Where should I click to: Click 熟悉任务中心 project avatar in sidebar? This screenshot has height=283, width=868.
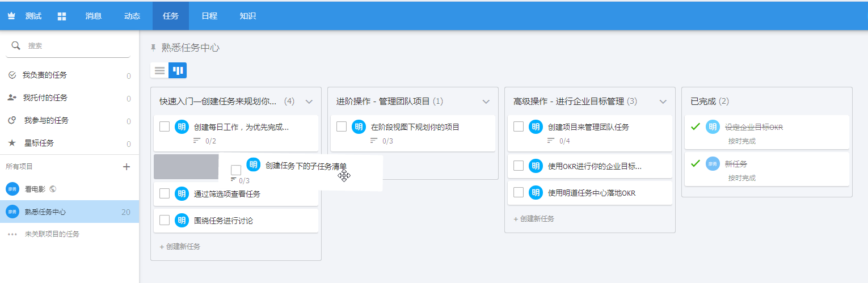12,212
